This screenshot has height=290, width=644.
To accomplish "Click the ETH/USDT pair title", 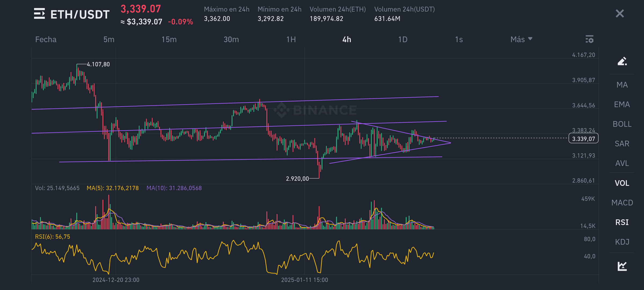I will pos(80,14).
